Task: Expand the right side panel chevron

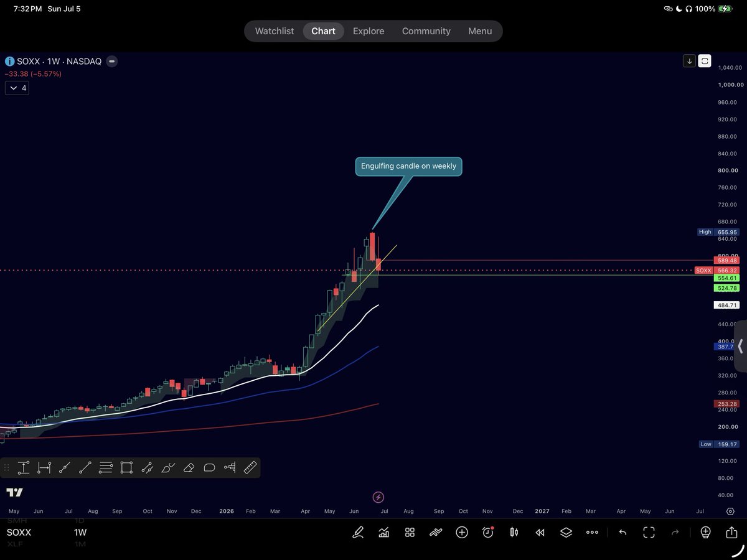Action: click(x=740, y=346)
